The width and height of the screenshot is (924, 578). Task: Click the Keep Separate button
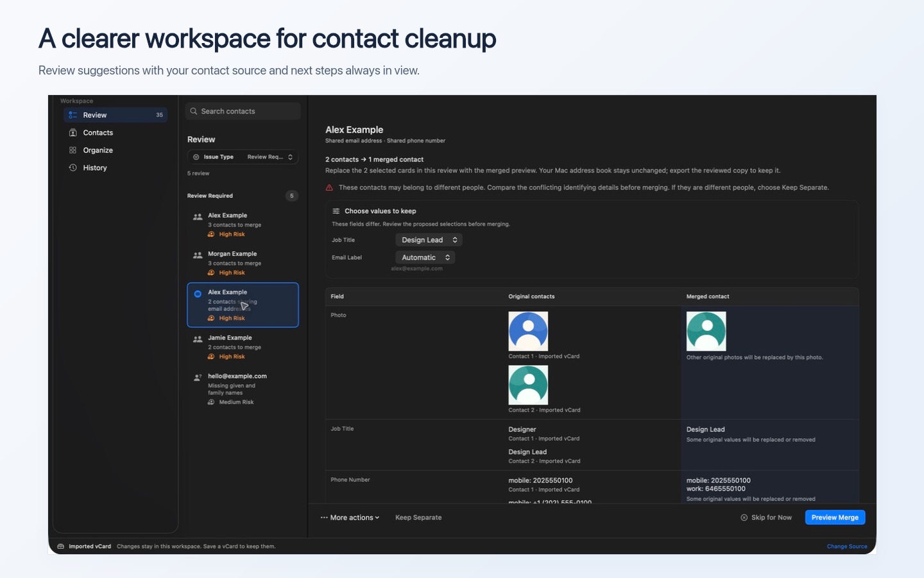click(x=418, y=518)
